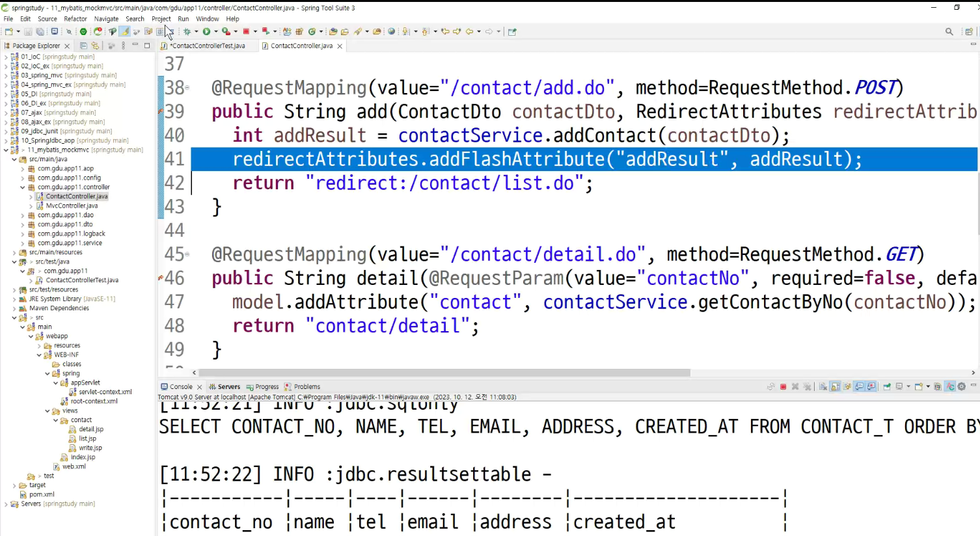Screen dimensions: 980x536
Task: Open the terminal console icon in toolbar
Action: [x=54, y=31]
